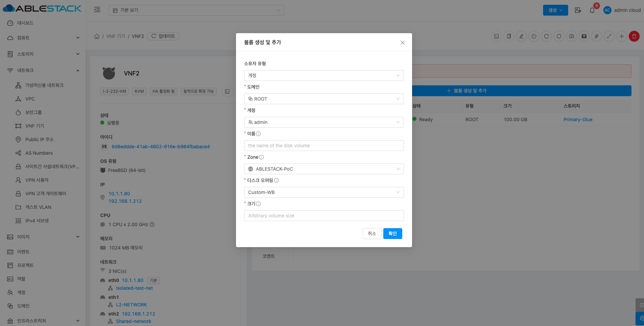The image size is (644, 326).
Task: Click the dark volume snapshot camera icon
Action: pos(584,36)
